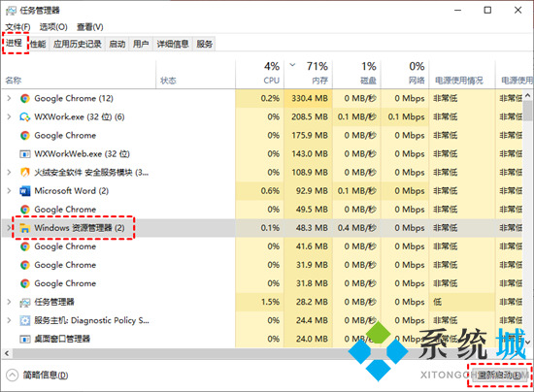534x392 pixels.
Task: Click the 208.5 MB memory cell
Action: 309,117
